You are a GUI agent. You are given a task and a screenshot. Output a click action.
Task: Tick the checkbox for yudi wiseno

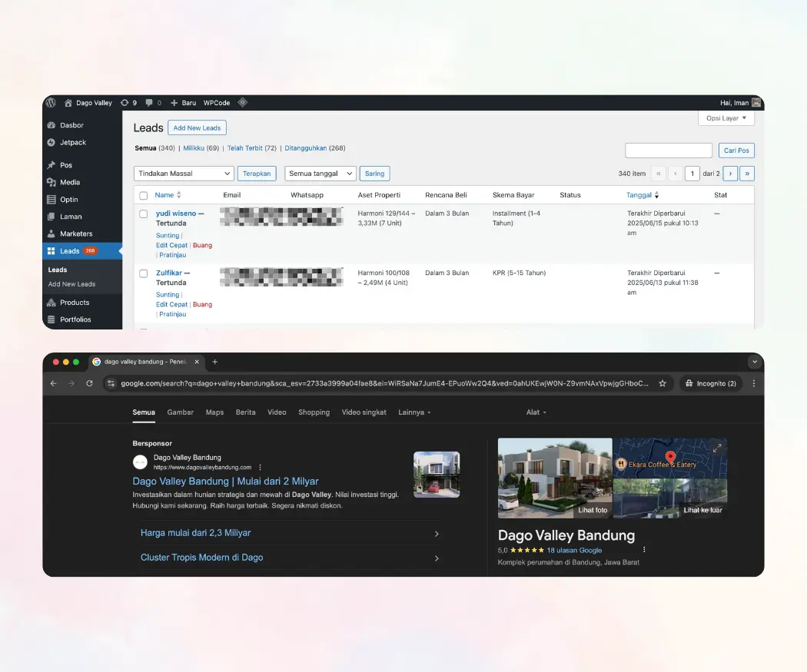144,214
